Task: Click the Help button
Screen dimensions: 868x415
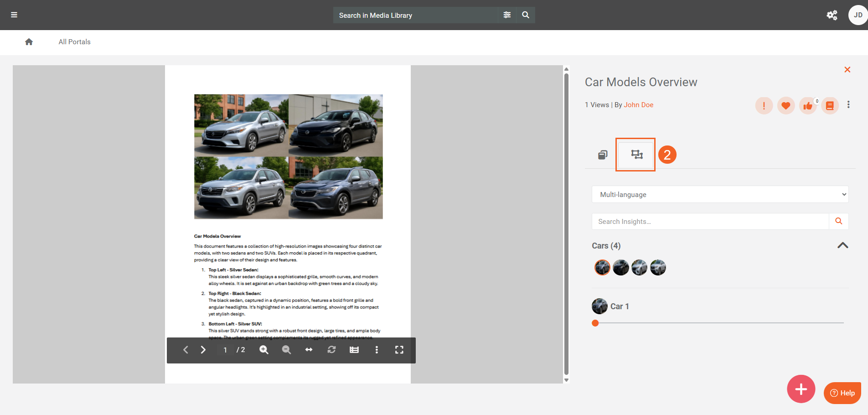Action: point(842,393)
